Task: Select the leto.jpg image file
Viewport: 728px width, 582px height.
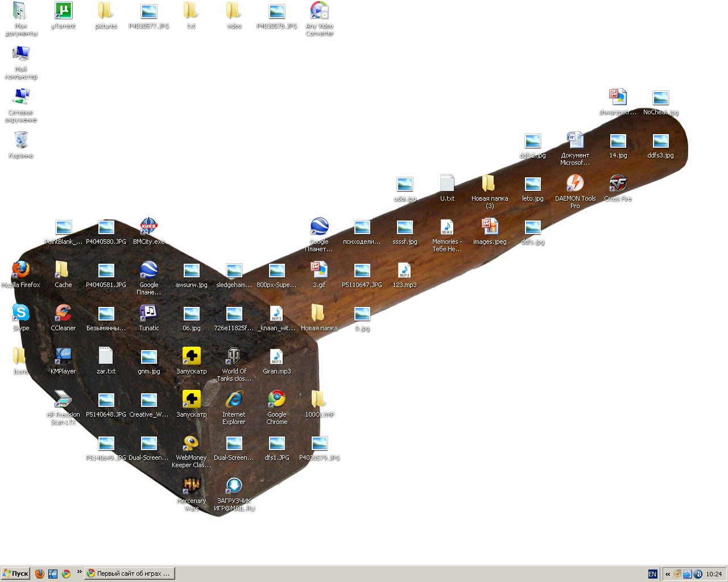Action: pyautogui.click(x=532, y=188)
